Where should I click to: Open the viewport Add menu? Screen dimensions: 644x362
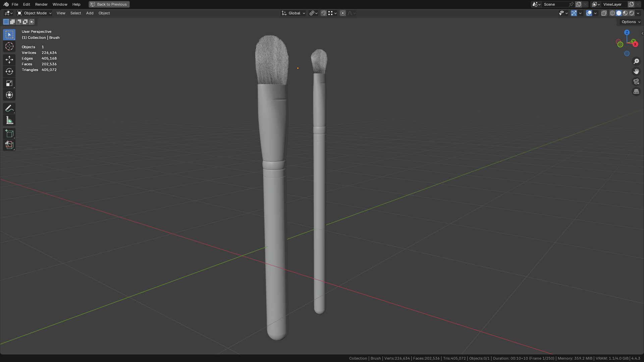pyautogui.click(x=90, y=13)
